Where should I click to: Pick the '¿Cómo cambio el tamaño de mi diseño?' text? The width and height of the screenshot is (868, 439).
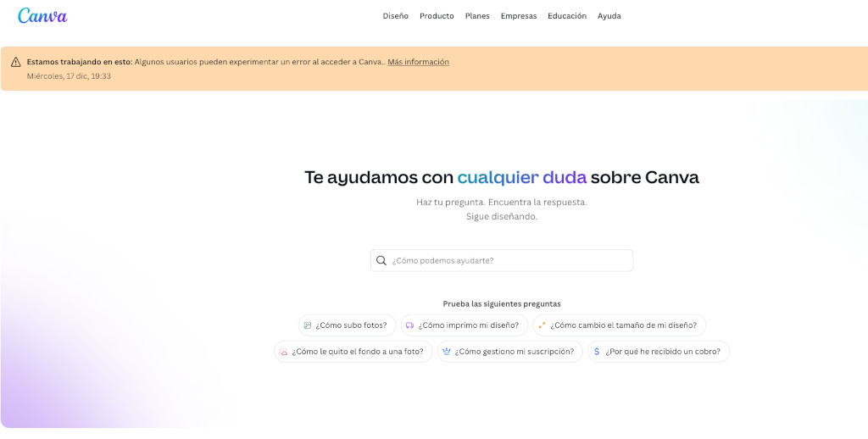[623, 325]
